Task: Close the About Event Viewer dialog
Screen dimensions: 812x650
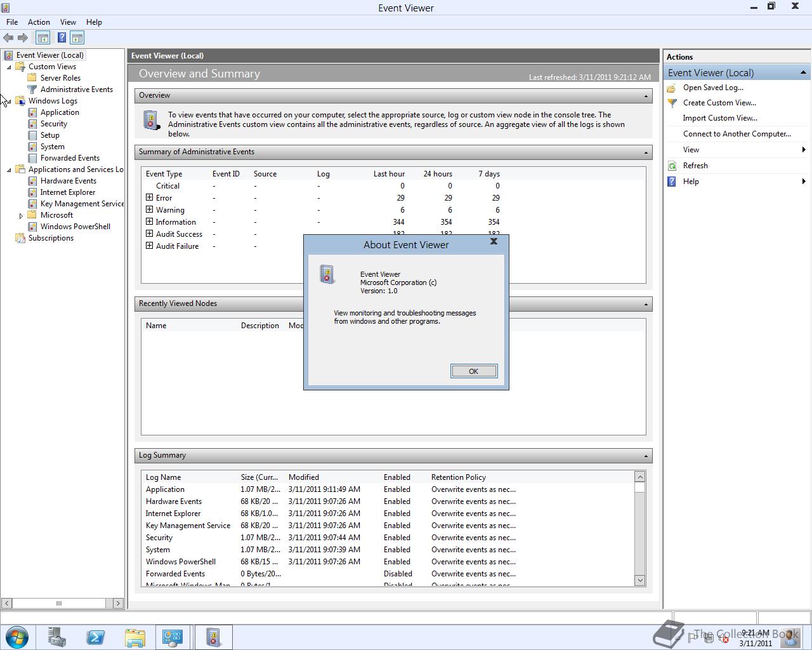Action: [494, 241]
